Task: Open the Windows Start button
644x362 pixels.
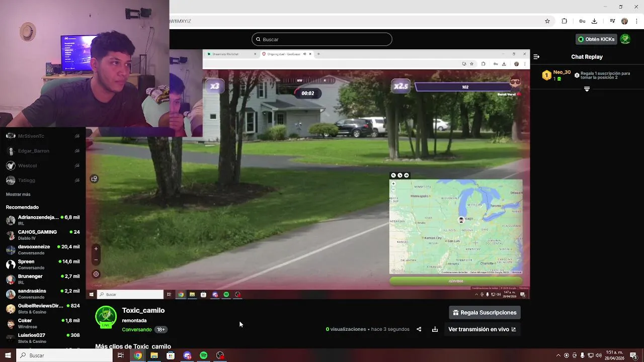Action: (x=8, y=355)
